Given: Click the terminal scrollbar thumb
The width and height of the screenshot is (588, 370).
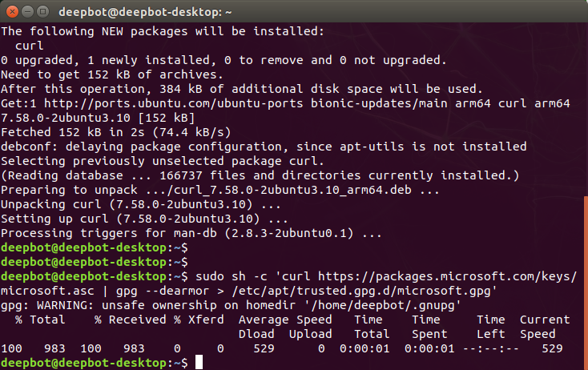Looking at the screenshot, I should (x=586, y=282).
